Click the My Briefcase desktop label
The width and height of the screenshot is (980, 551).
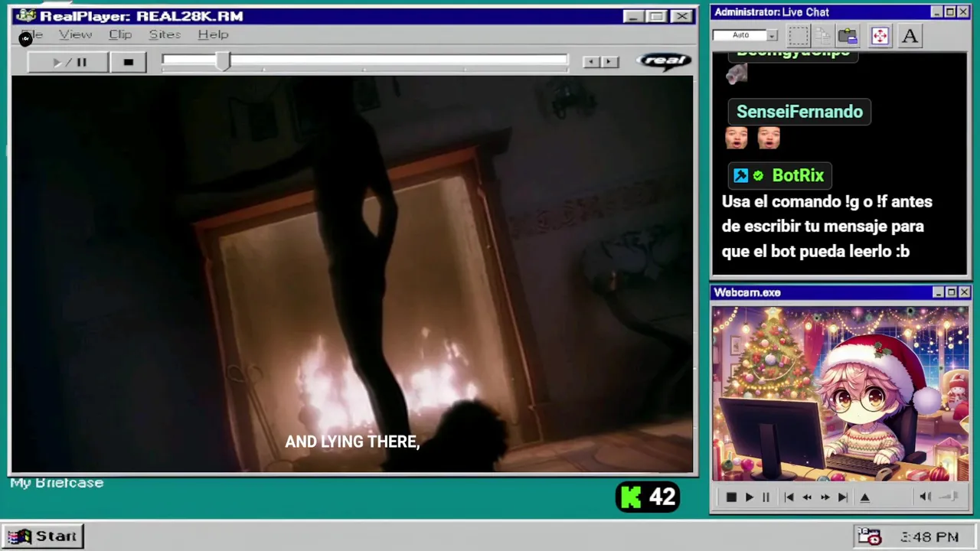coord(57,483)
